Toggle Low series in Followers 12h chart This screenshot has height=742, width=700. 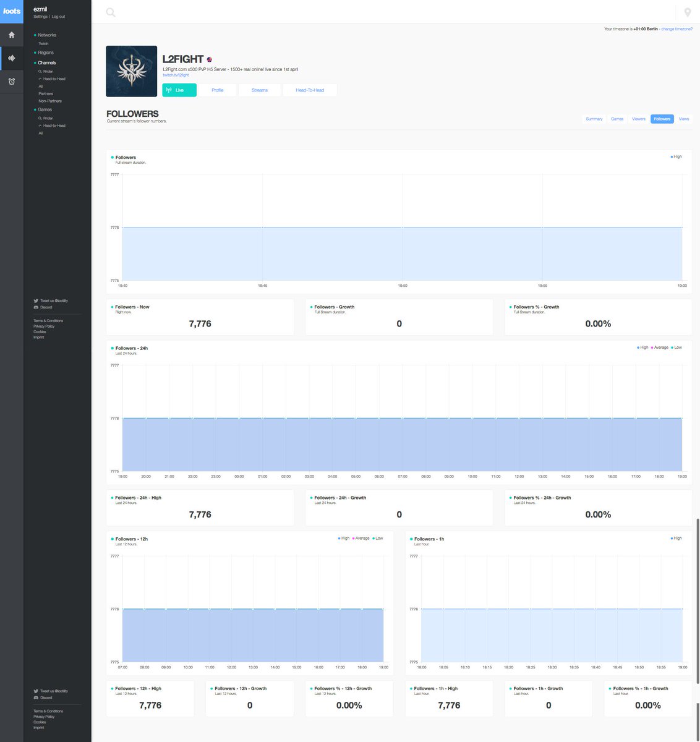pyautogui.click(x=378, y=539)
